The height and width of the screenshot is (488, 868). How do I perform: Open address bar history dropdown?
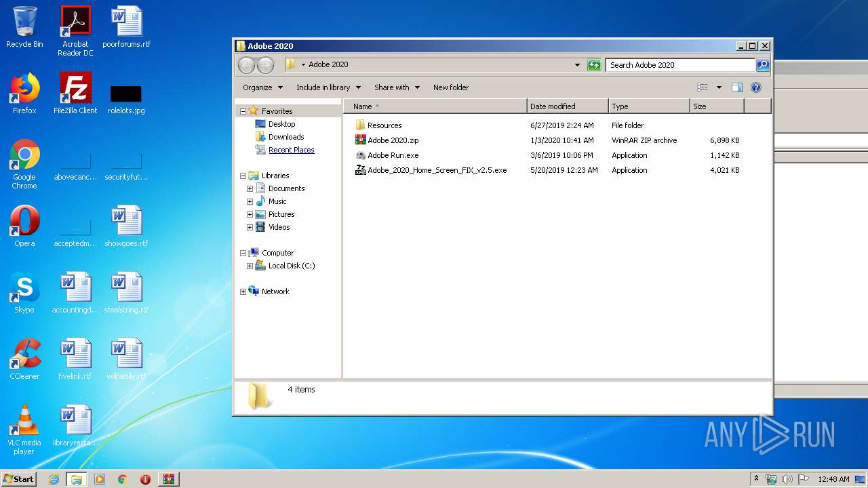tap(577, 65)
